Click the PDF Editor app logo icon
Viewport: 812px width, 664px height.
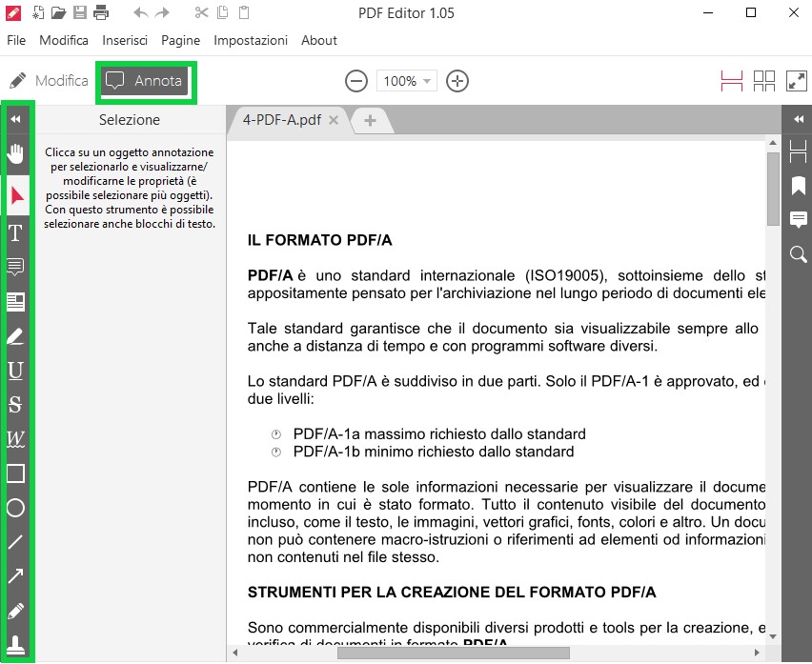(x=13, y=12)
